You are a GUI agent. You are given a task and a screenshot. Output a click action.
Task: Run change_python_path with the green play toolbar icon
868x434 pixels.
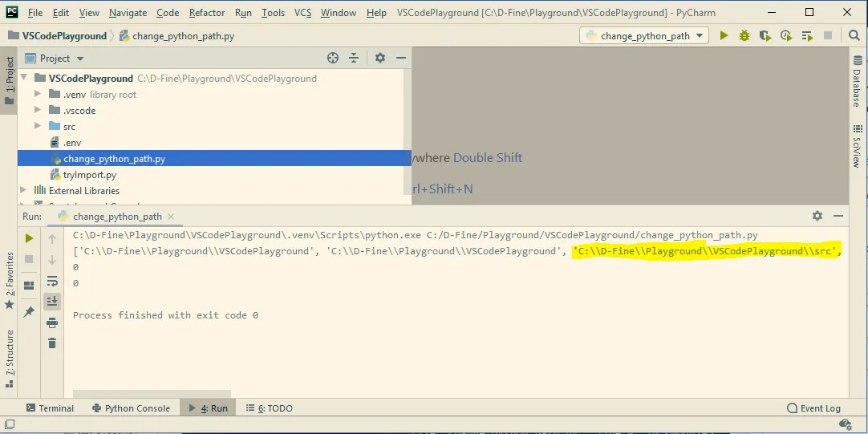724,36
